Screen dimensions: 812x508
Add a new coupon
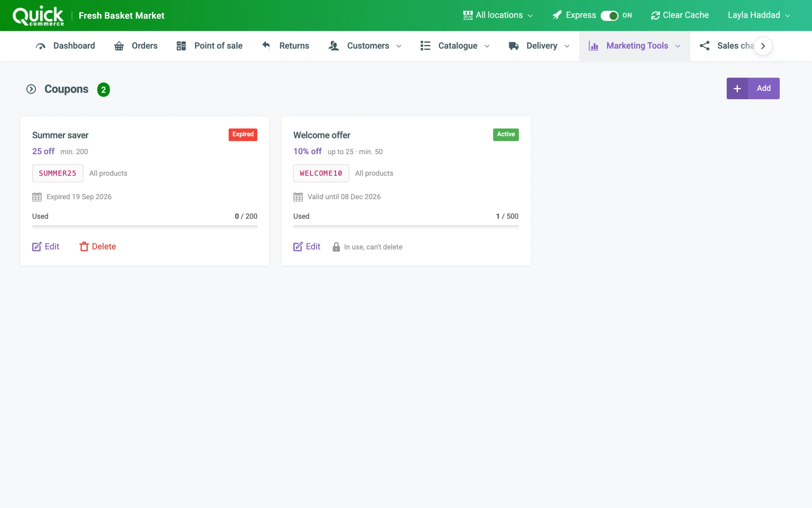pyautogui.click(x=753, y=88)
